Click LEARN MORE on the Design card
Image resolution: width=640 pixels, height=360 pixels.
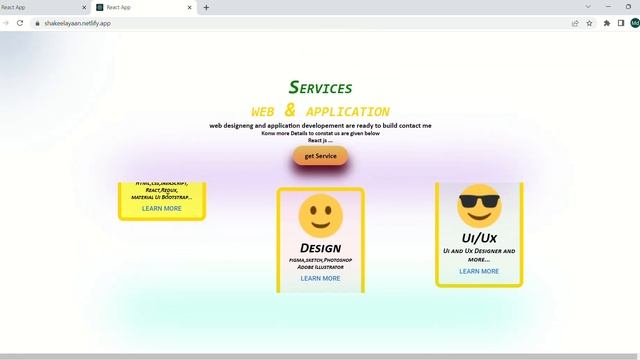(320, 278)
